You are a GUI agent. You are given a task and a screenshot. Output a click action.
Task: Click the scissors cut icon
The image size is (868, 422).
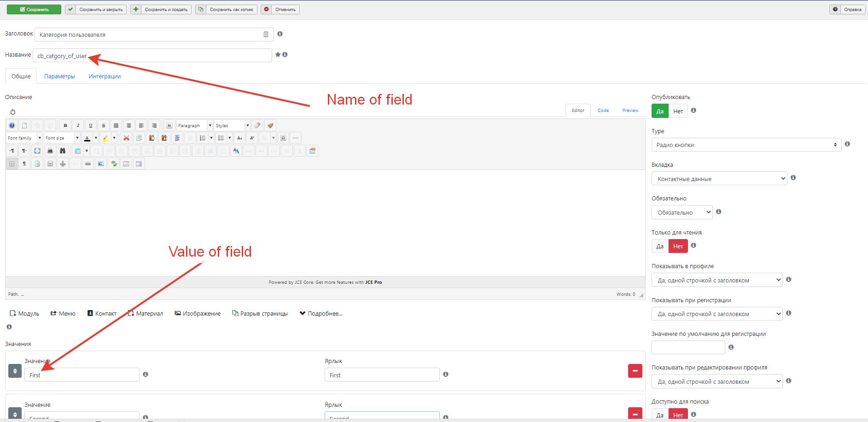(126, 138)
